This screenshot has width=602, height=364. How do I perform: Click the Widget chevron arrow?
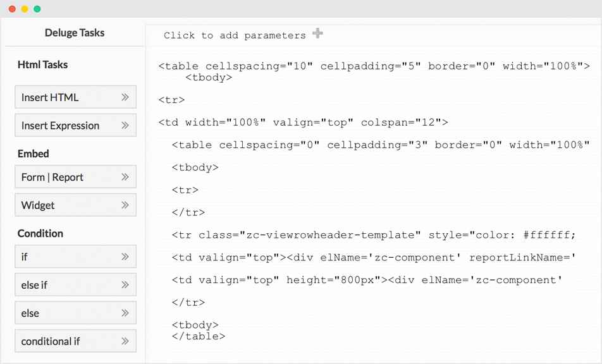125,205
